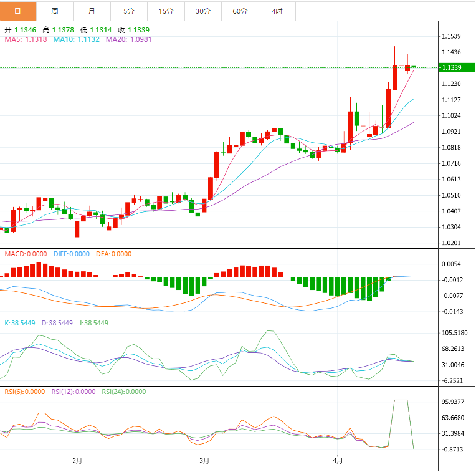Click the MACD indicator label
The height and width of the screenshot is (472, 476).
click(26, 254)
